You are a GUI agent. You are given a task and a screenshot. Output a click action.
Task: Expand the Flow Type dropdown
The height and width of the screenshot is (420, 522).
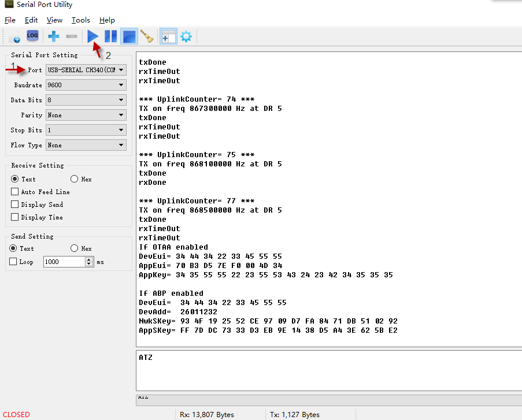[x=86, y=145]
